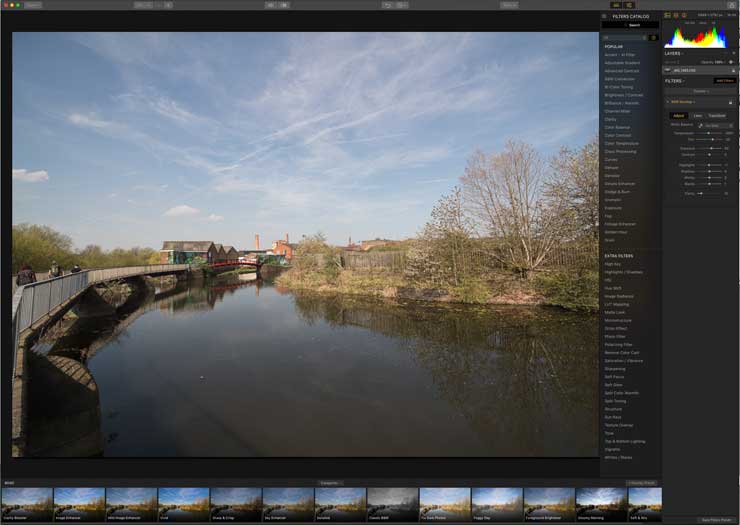
Task: Click the Tools button in top toolbar
Action: tap(509, 5)
